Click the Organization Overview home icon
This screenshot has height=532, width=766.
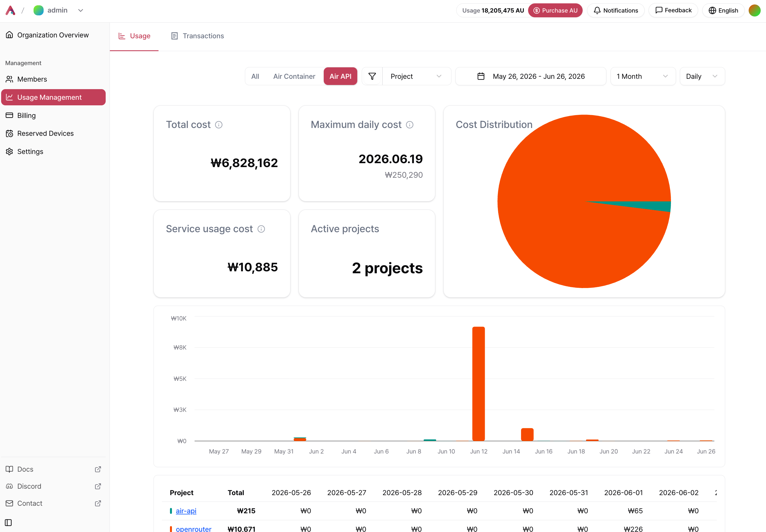[9, 35]
